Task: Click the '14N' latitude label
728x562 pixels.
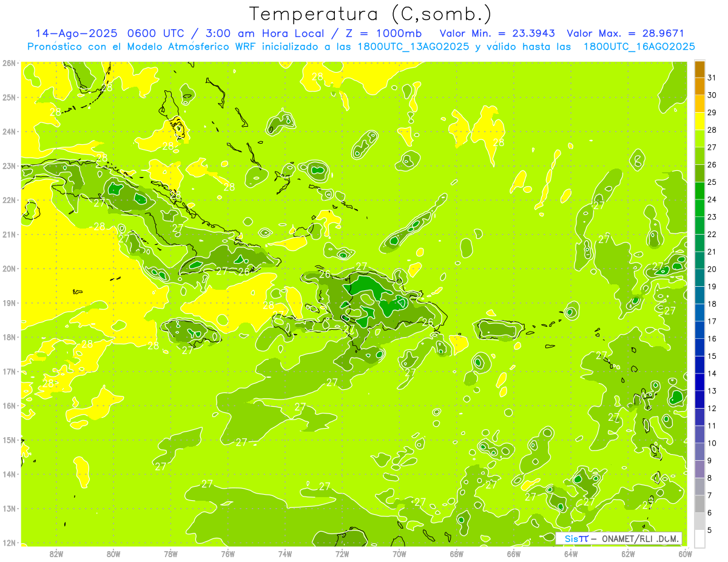Action: (x=9, y=474)
